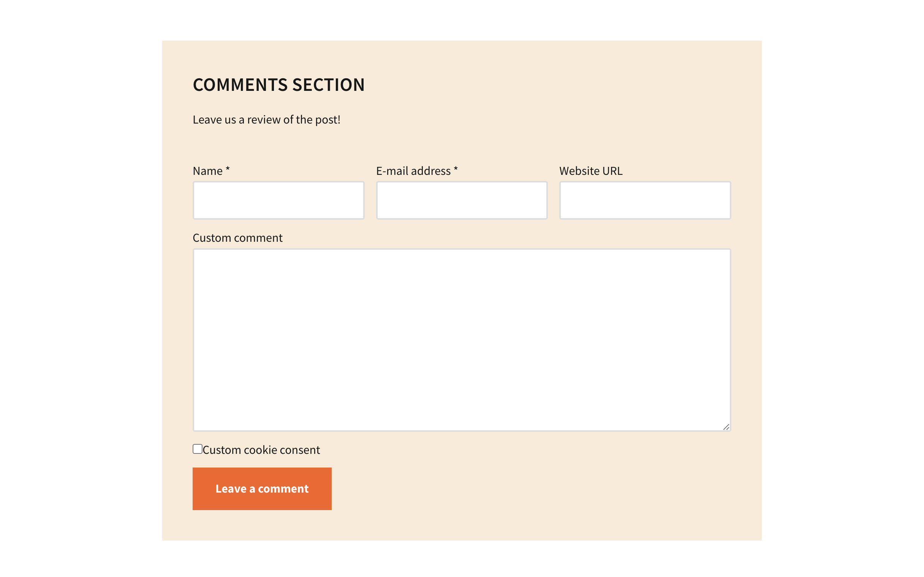This screenshot has height=577, width=924.
Task: Tick the Custom cookie consent checkbox
Action: [198, 449]
